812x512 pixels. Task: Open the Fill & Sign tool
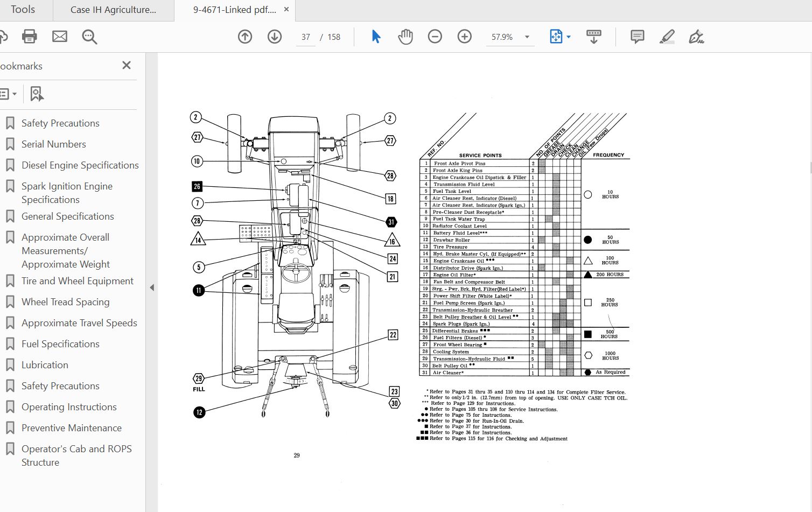[696, 36]
